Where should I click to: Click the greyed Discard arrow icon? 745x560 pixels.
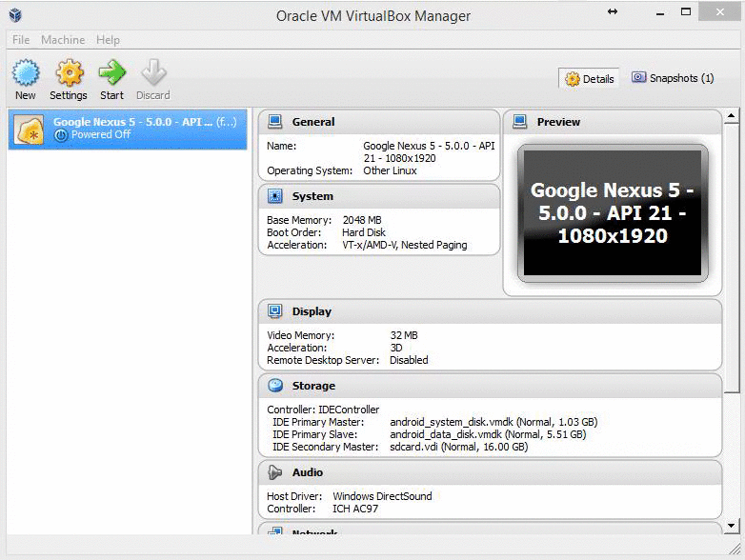click(153, 72)
